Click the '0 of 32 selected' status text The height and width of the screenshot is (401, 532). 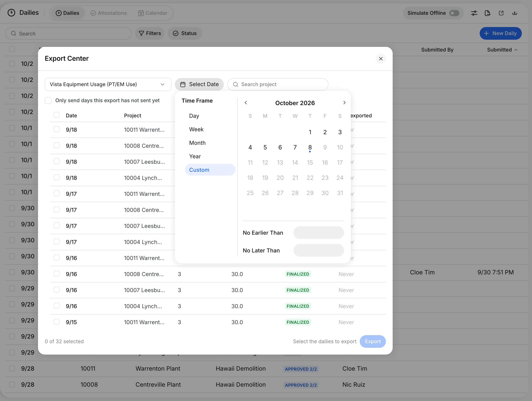tap(64, 341)
